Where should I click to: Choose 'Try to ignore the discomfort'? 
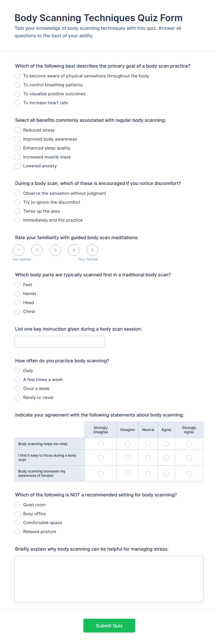coord(17,202)
